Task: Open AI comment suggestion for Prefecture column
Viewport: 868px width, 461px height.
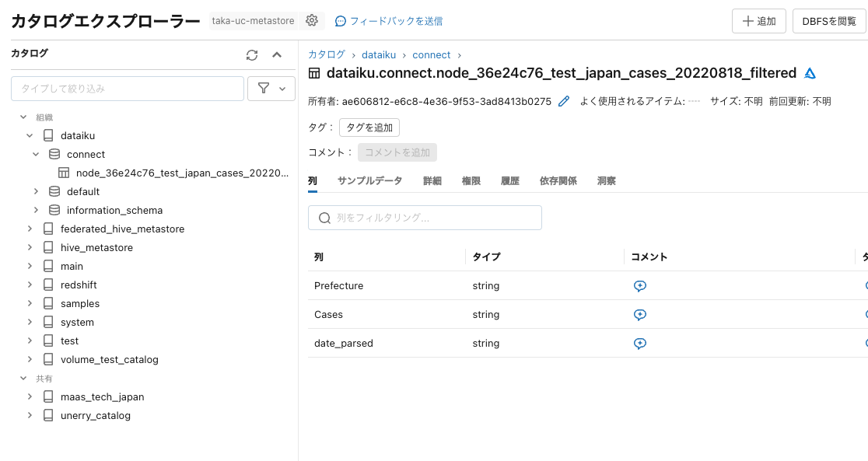Action: coord(639,286)
